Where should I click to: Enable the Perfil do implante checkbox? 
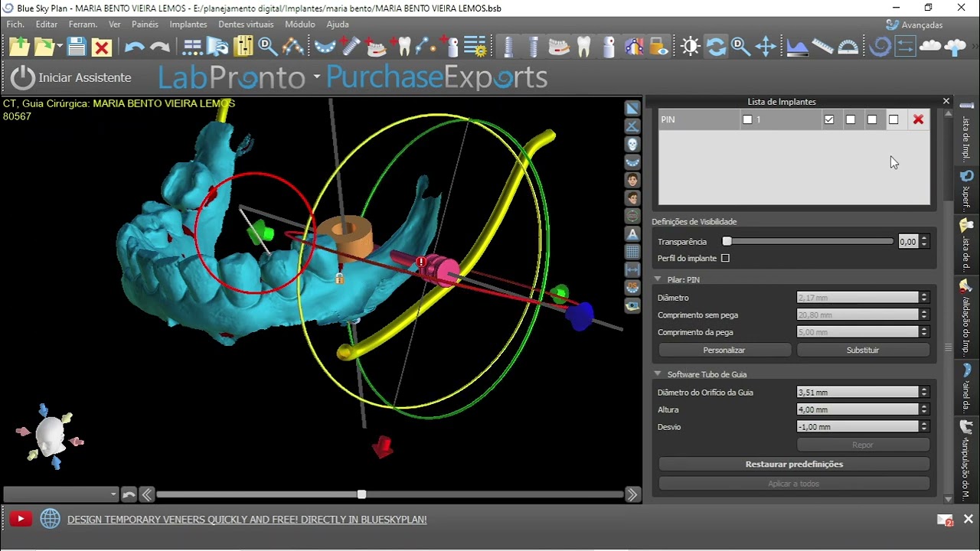click(725, 259)
